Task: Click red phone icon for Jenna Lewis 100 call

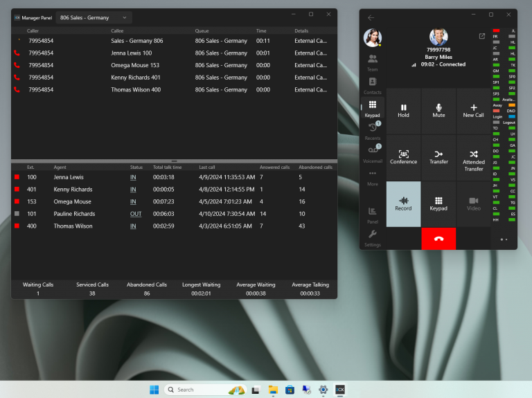Action: (17, 53)
